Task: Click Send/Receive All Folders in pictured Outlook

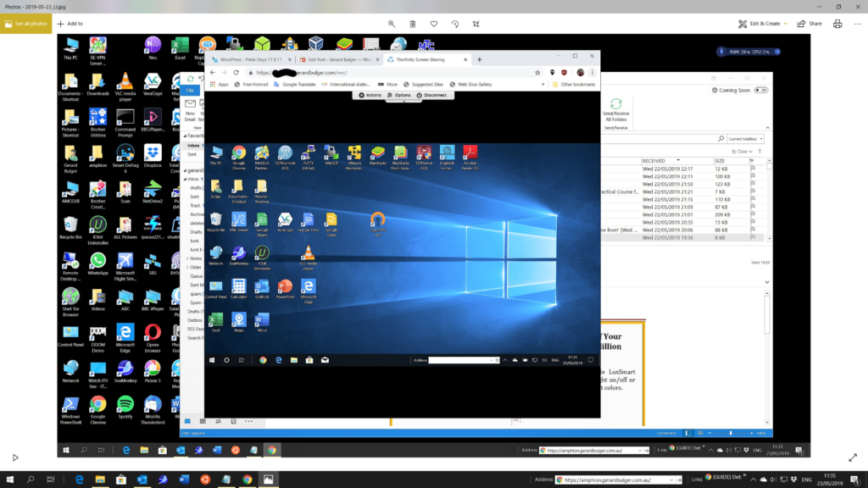Action: (x=615, y=111)
